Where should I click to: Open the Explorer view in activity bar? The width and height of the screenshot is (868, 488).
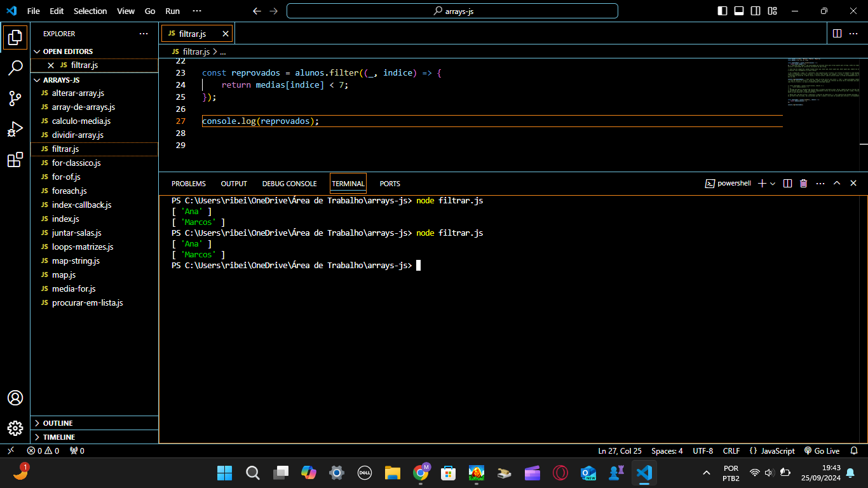[x=15, y=38]
